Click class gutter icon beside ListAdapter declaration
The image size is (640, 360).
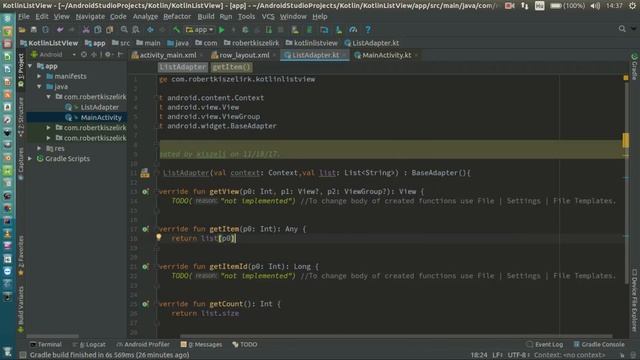pyautogui.click(x=145, y=173)
